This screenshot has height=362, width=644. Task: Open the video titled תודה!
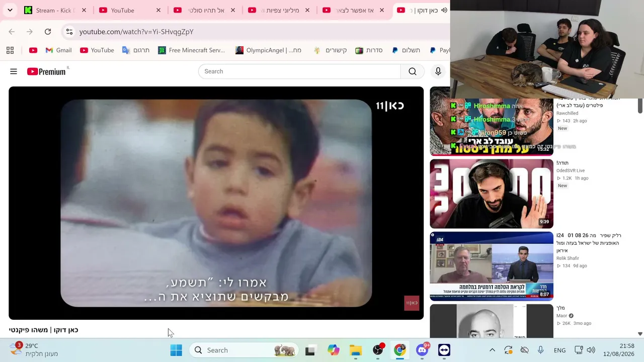click(x=562, y=163)
